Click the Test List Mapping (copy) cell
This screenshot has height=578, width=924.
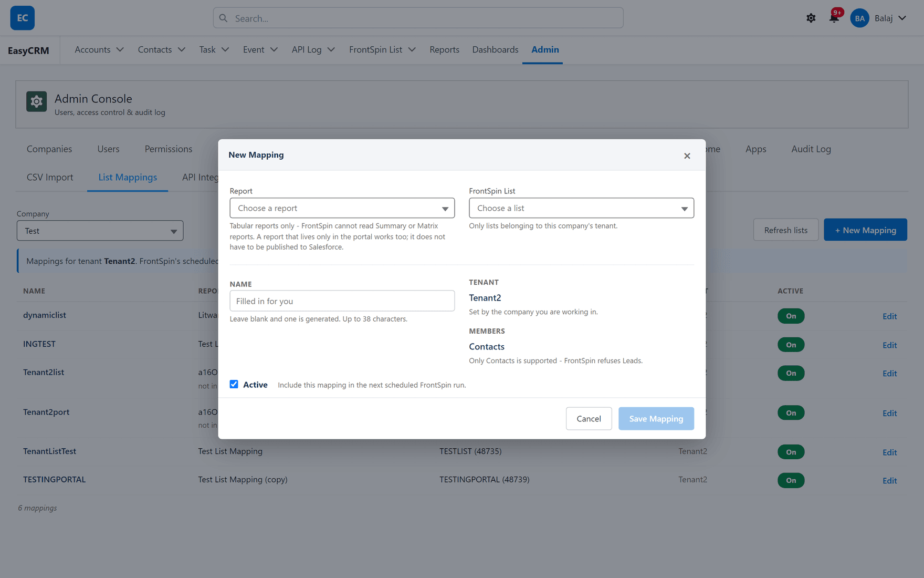tap(243, 479)
